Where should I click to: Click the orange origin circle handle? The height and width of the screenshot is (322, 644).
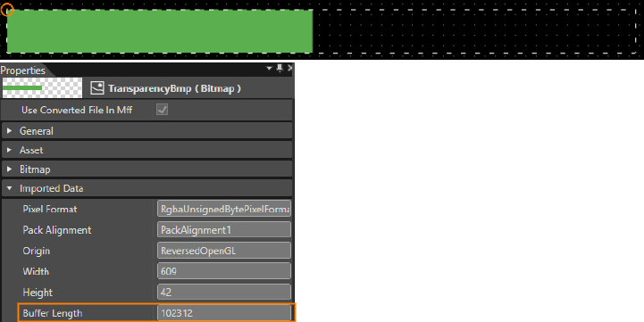coord(7,10)
